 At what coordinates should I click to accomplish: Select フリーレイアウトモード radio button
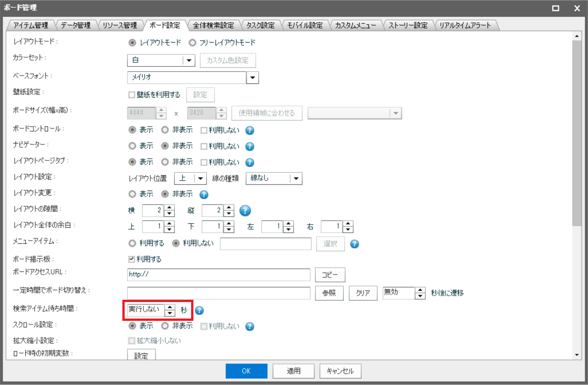(192, 43)
